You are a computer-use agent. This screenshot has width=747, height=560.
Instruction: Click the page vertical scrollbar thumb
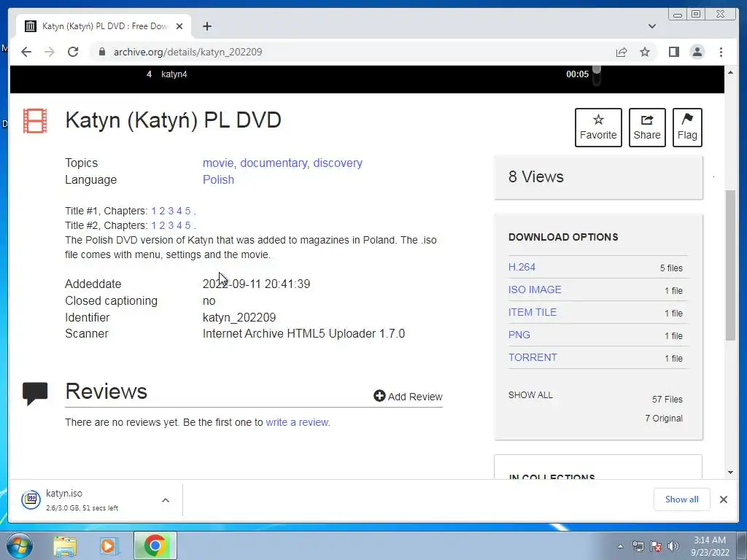click(730, 265)
